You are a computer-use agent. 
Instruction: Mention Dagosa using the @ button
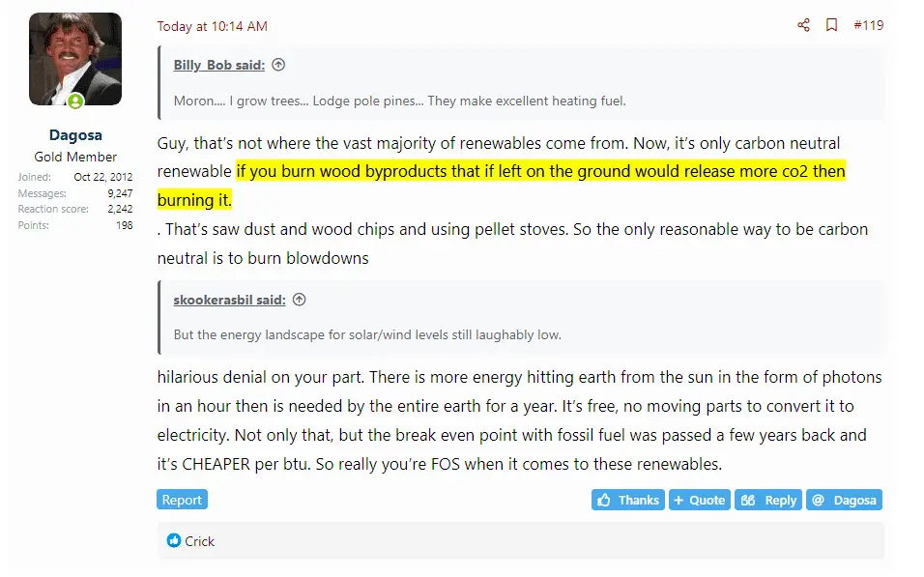(844, 500)
